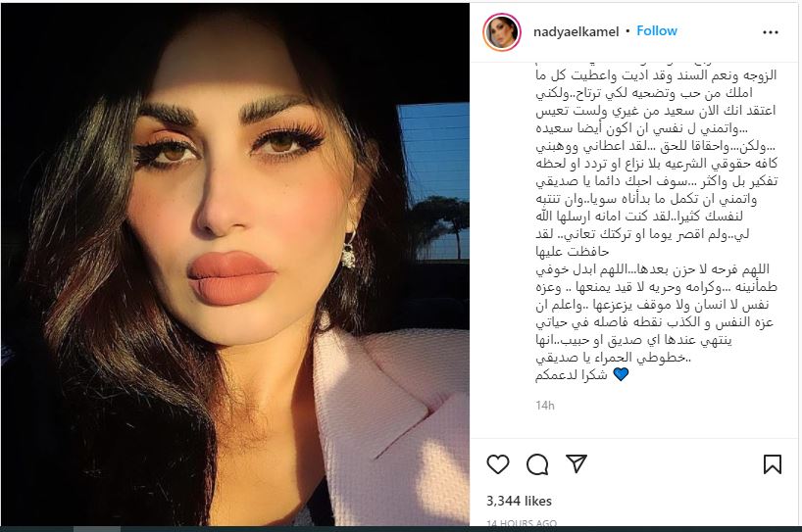Open nadyaelkamel's profile picture avatar

[502, 32]
